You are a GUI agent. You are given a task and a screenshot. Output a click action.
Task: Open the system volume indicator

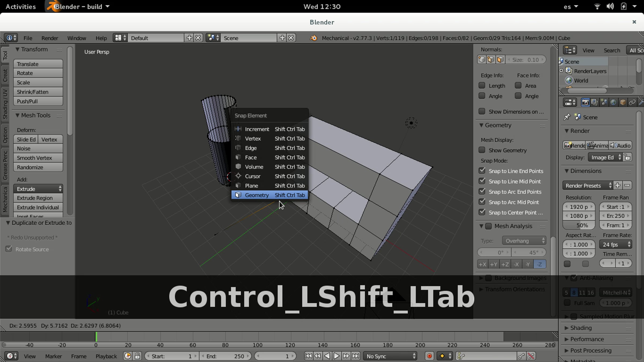point(610,6)
